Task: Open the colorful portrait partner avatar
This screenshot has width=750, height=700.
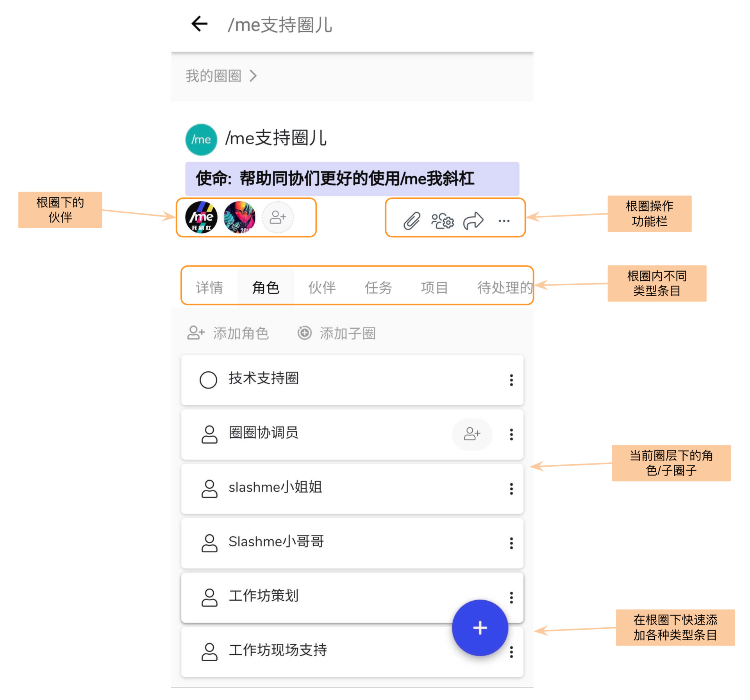Action: point(239,217)
